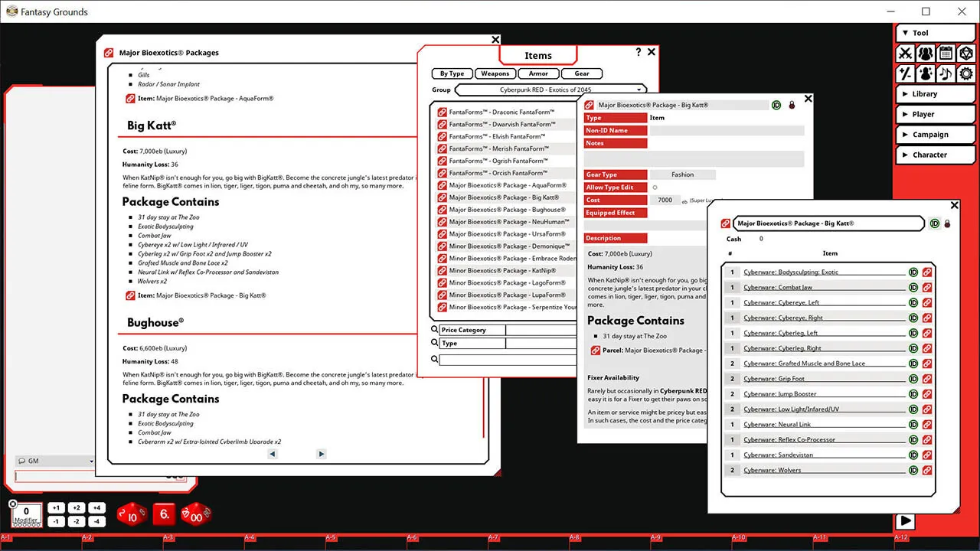The width and height of the screenshot is (980, 551).
Task: Click the help question mark in Items window
Action: pyautogui.click(x=639, y=52)
